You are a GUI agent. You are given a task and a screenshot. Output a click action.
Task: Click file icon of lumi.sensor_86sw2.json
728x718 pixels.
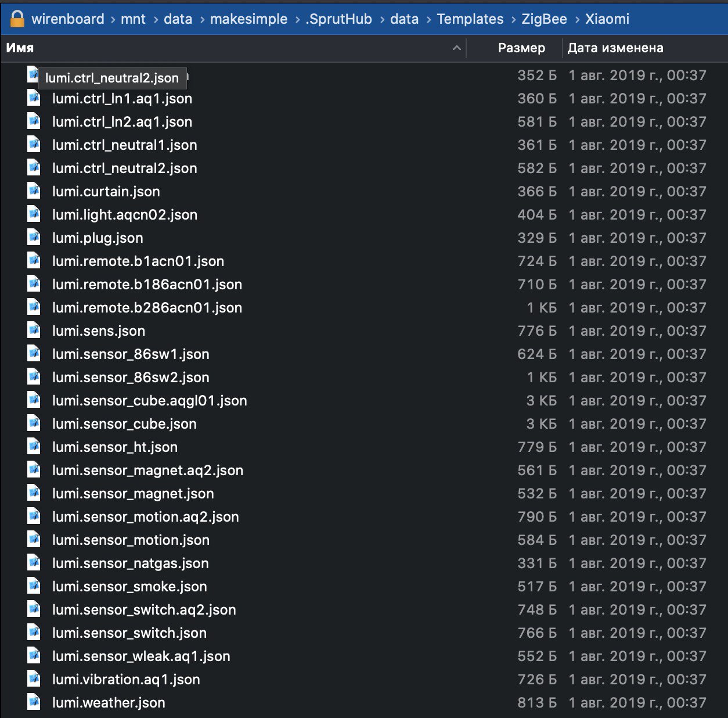click(34, 377)
